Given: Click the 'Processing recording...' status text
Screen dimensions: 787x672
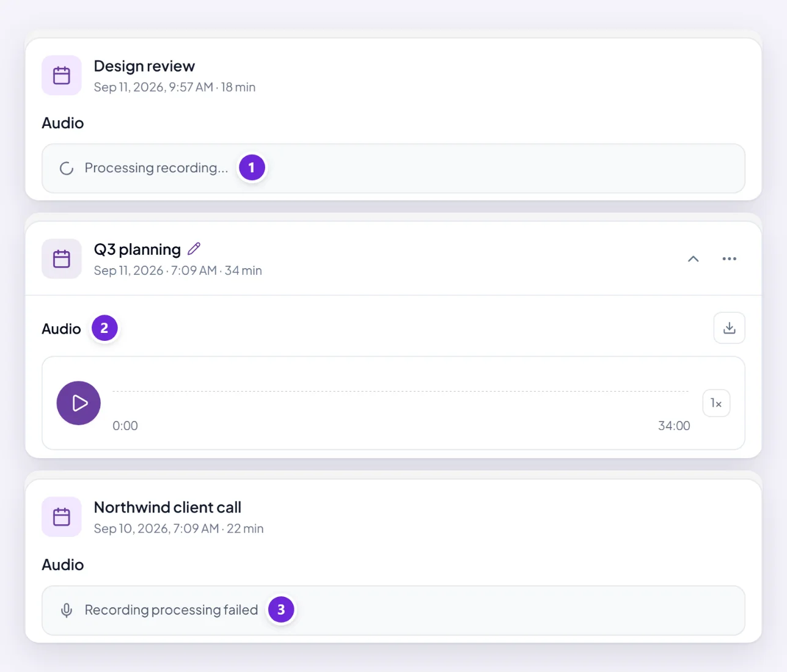Looking at the screenshot, I should coord(156,168).
